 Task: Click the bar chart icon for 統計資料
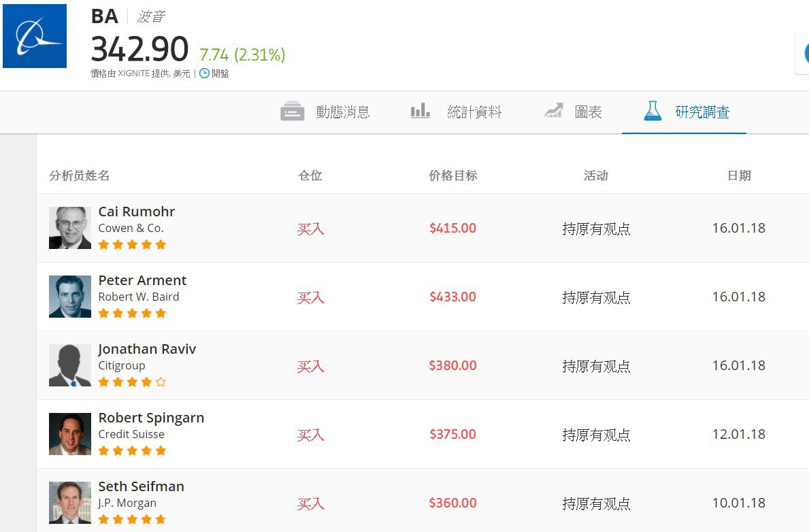pos(420,111)
